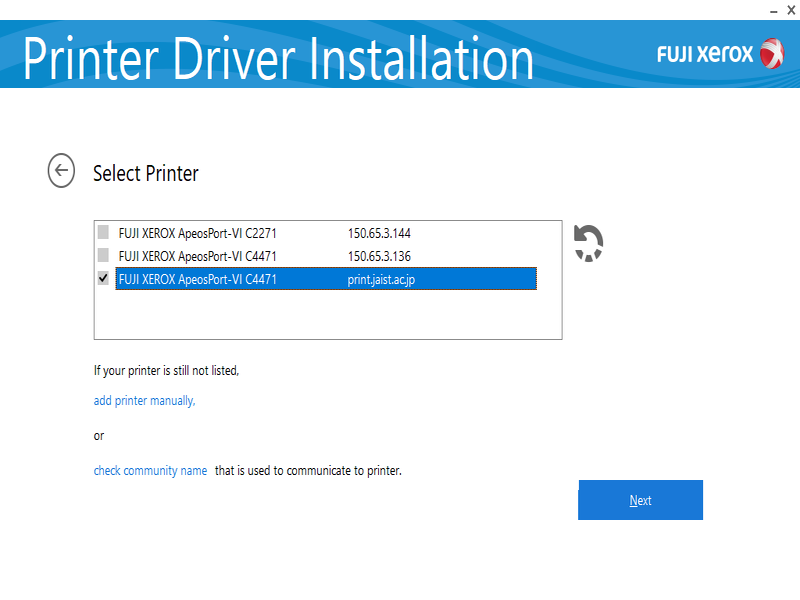The height and width of the screenshot is (600, 800).
Task: Uncheck the print.jaist.ac.jp printer checkbox
Action: point(103,279)
